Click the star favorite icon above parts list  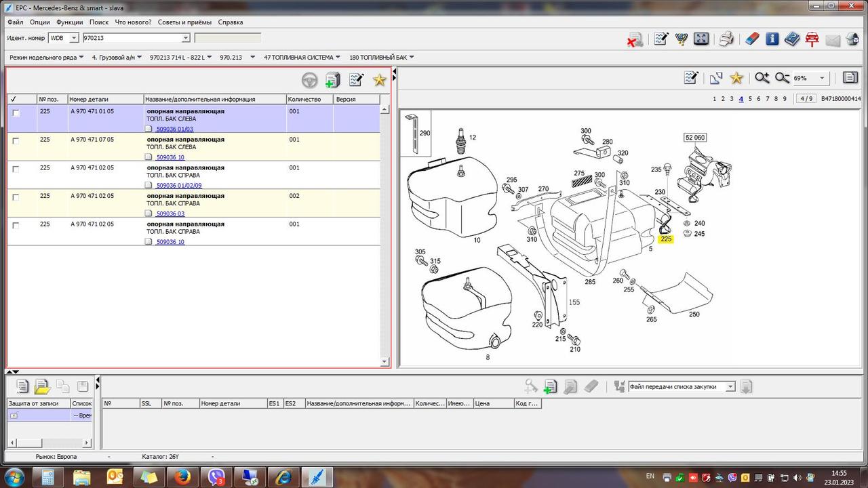coord(379,80)
